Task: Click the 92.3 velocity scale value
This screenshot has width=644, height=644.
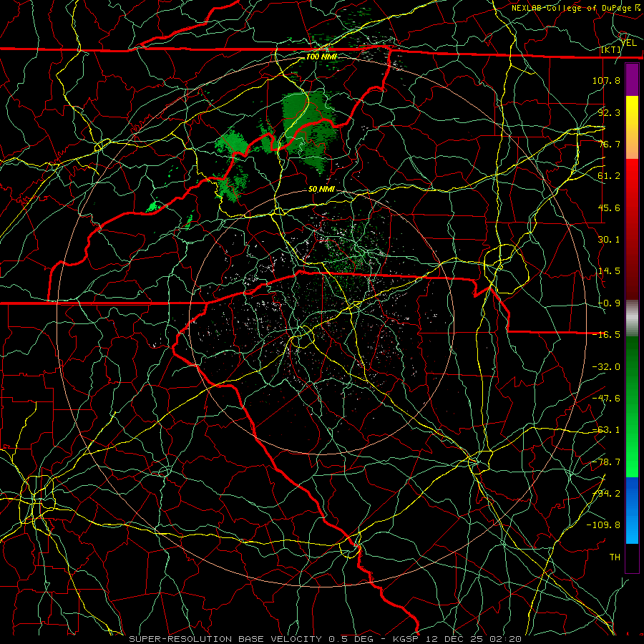Action: (x=609, y=112)
